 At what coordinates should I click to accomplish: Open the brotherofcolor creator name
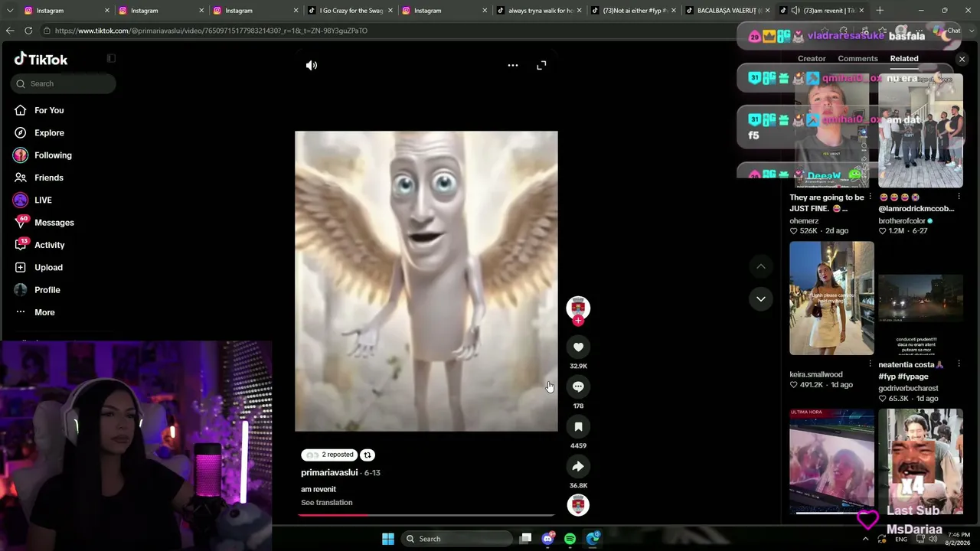[x=902, y=221]
